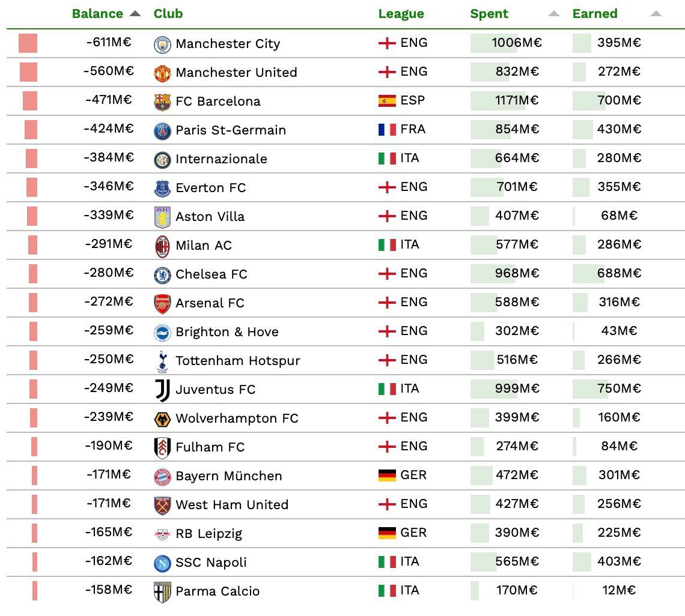Click the Bayern München club crest

162,477
